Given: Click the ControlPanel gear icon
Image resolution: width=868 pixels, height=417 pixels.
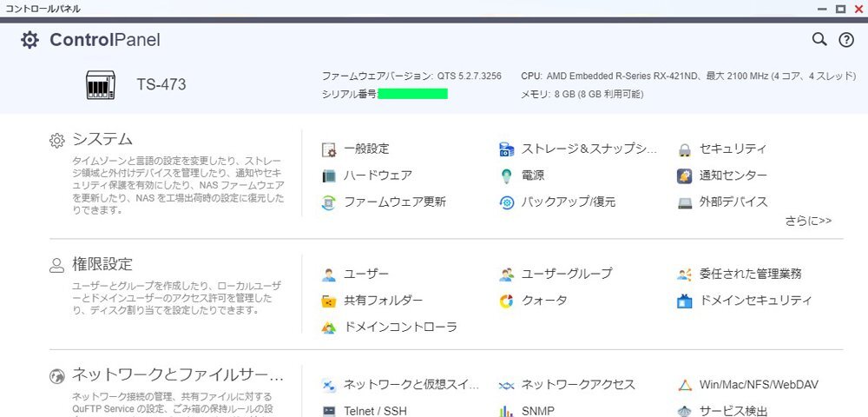Looking at the screenshot, I should coord(30,40).
